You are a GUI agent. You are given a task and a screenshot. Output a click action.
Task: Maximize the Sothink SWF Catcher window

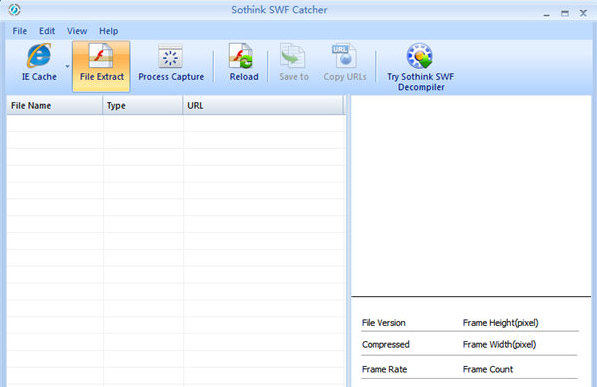tap(565, 13)
